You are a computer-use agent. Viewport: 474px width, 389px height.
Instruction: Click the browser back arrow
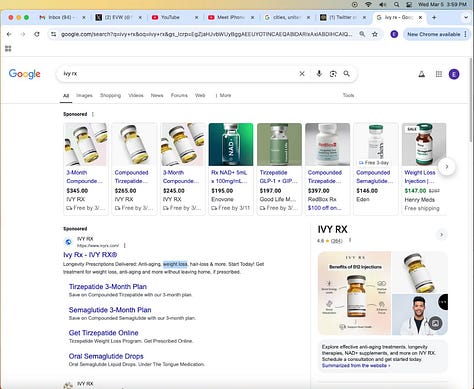pyautogui.click(x=9, y=34)
